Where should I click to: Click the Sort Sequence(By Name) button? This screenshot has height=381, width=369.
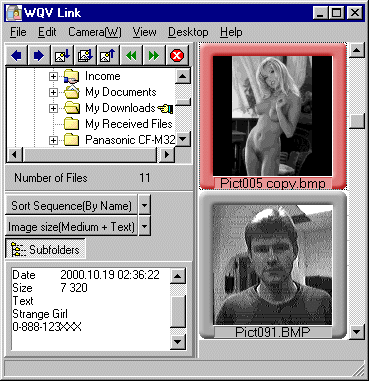click(71, 205)
